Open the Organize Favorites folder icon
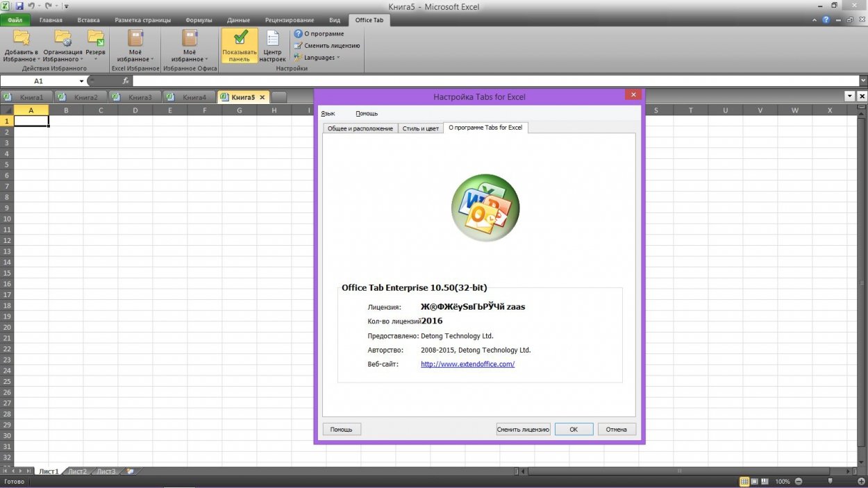868x488 pixels. pos(62,38)
